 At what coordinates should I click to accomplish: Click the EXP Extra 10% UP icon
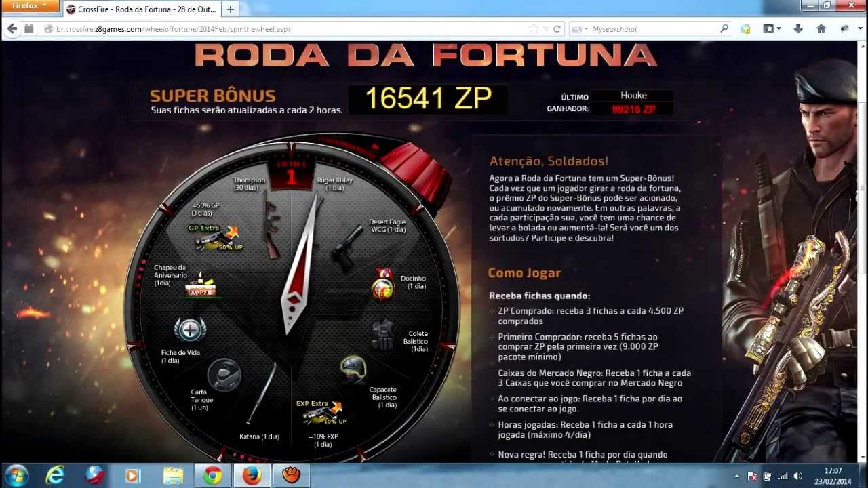pos(321,412)
